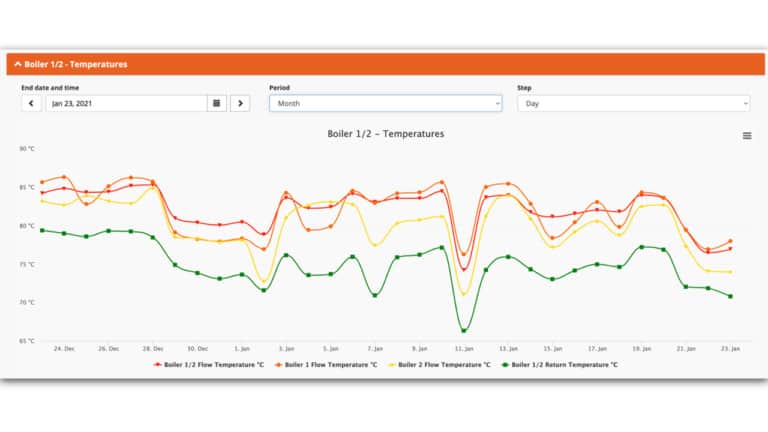768x432 pixels.
Task: Open the Step dropdown showing Day
Action: (633, 103)
